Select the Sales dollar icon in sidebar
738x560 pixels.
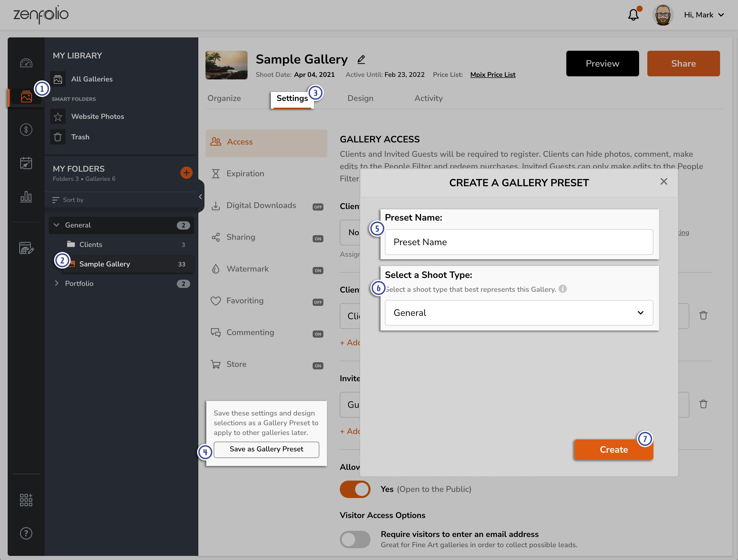(x=26, y=130)
